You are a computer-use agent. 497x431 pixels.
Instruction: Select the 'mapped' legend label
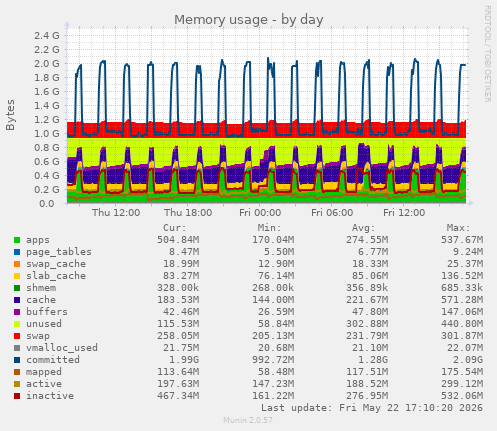[x=44, y=372]
